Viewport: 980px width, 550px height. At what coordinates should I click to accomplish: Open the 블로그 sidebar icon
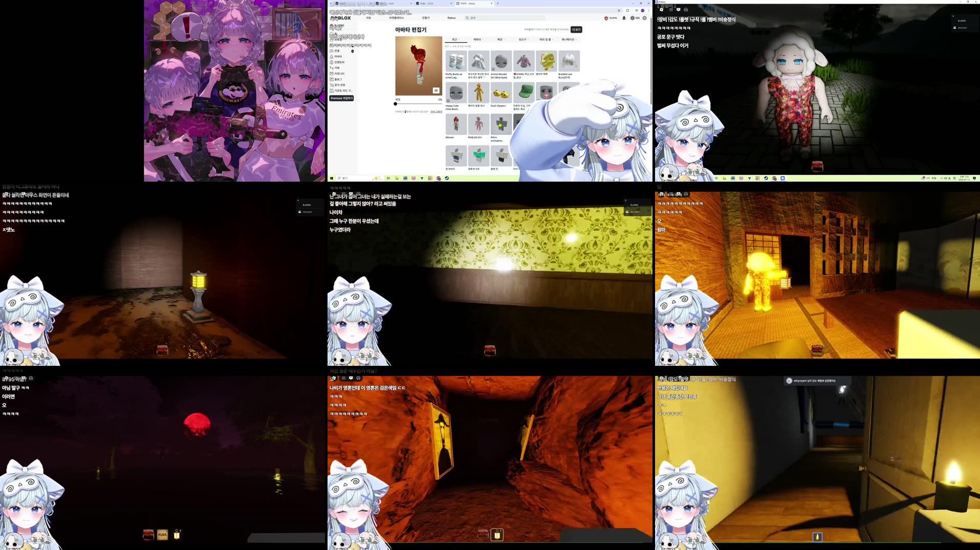pyautogui.click(x=338, y=79)
